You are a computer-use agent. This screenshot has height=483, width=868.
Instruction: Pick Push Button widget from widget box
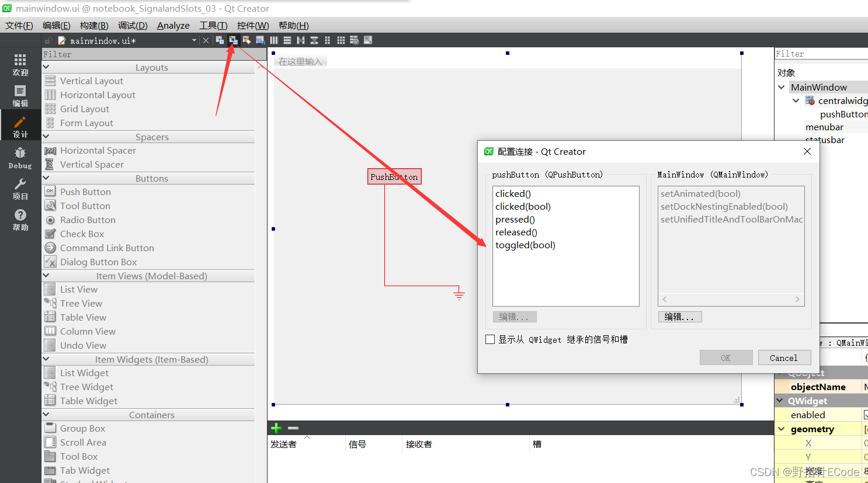pyautogui.click(x=85, y=192)
